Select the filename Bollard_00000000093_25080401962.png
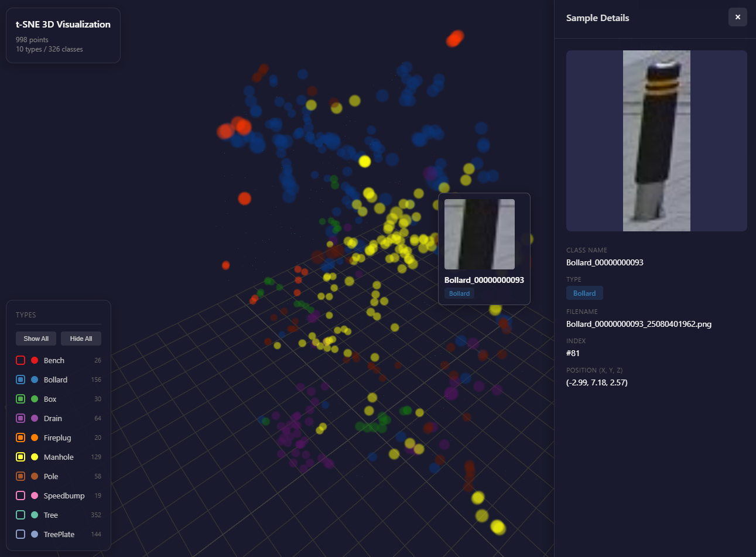 [x=639, y=324]
